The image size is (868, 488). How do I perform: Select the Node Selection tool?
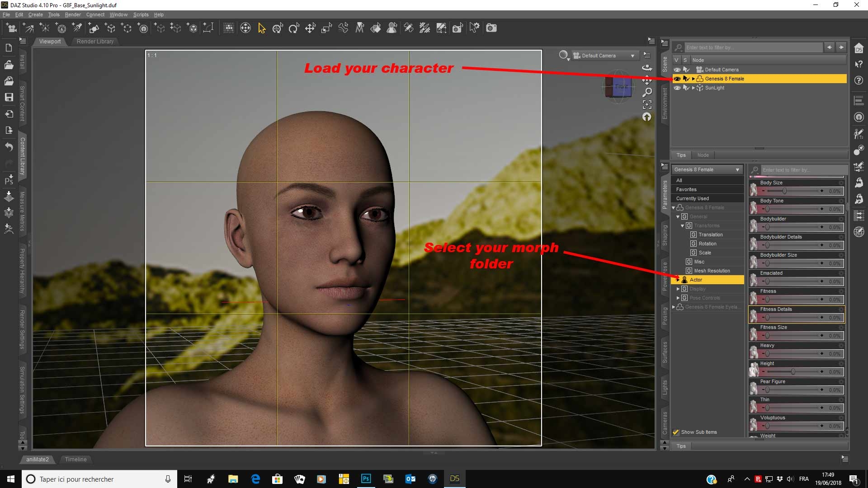pos(262,28)
